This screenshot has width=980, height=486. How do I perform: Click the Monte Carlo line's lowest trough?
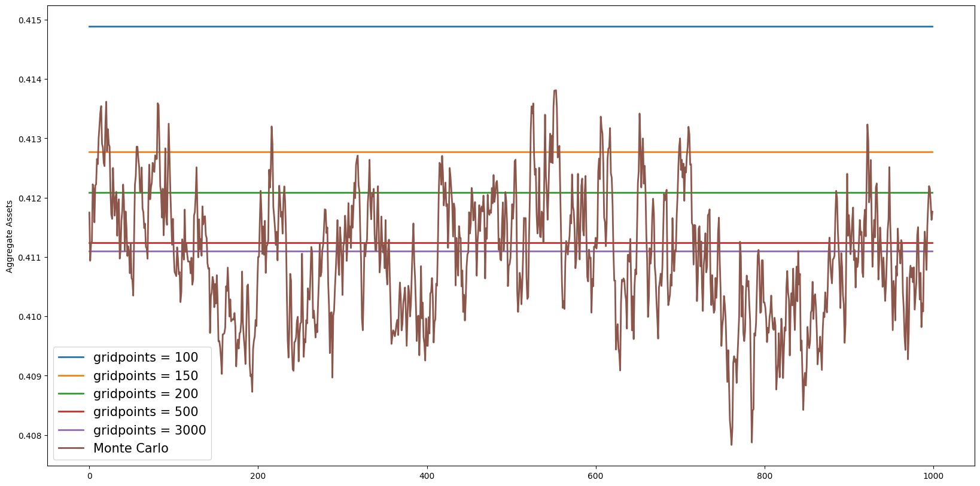pos(731,444)
